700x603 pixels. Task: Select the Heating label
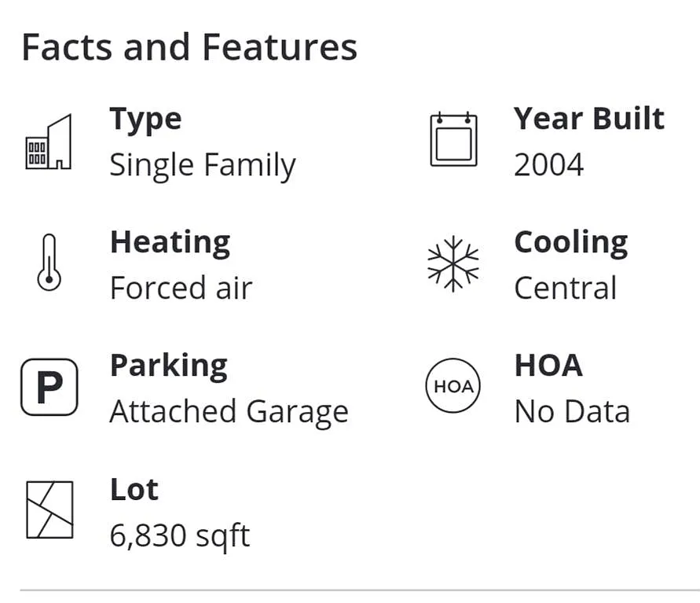[x=170, y=241]
